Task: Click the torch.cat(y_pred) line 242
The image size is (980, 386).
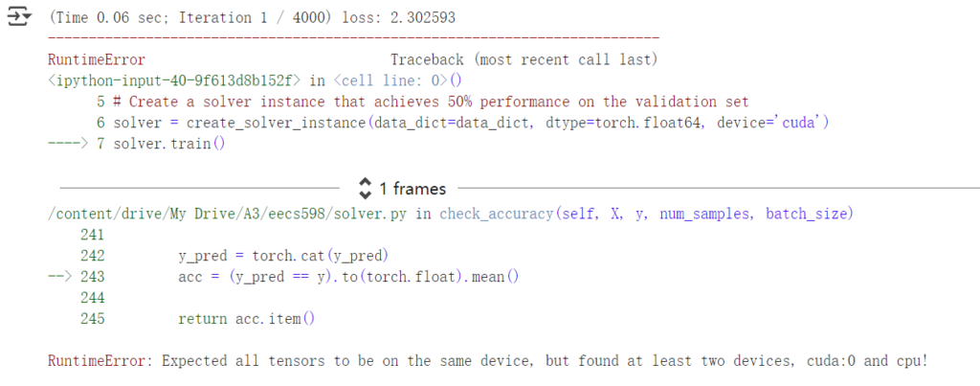Action: (x=283, y=255)
